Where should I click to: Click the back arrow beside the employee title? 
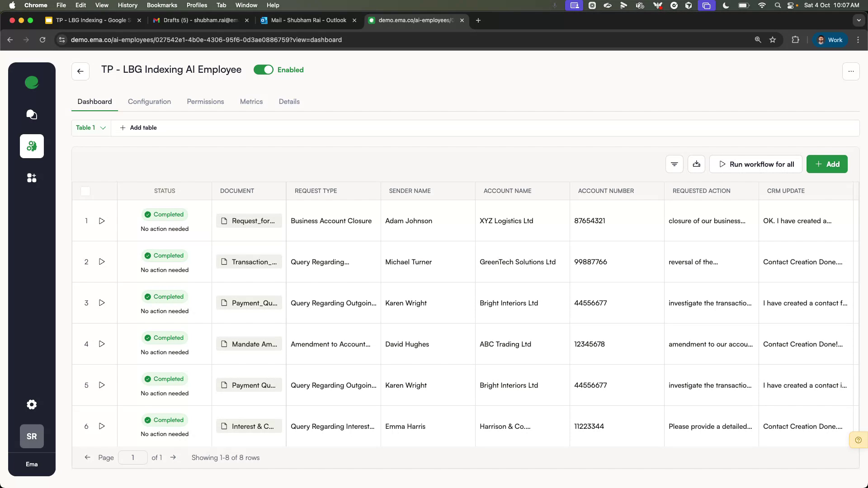pyautogui.click(x=80, y=71)
